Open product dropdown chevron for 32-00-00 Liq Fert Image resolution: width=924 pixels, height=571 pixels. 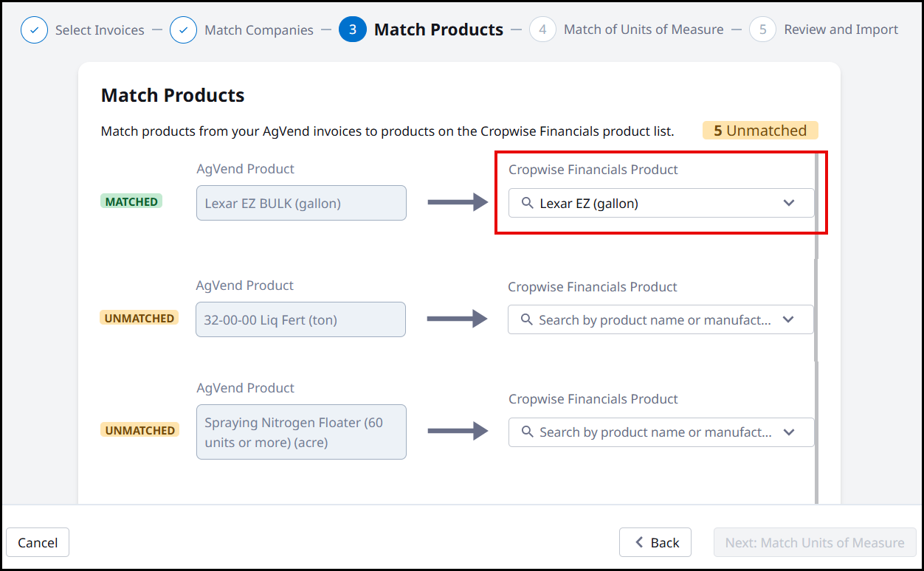788,319
